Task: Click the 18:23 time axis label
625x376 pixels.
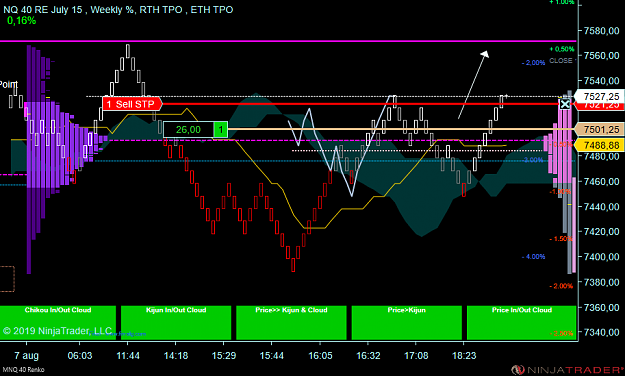Action: pos(464,355)
